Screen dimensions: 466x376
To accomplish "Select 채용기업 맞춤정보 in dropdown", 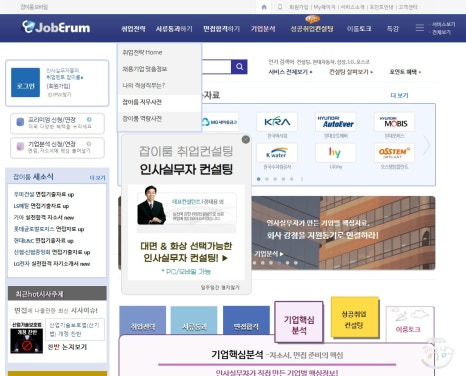I will tap(159, 69).
